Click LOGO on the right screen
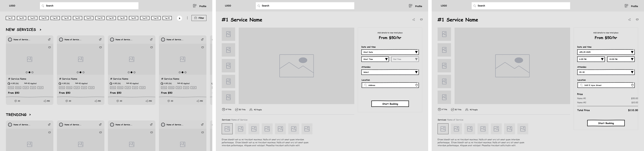Viewport: 644px width, 151px height. pos(444,6)
